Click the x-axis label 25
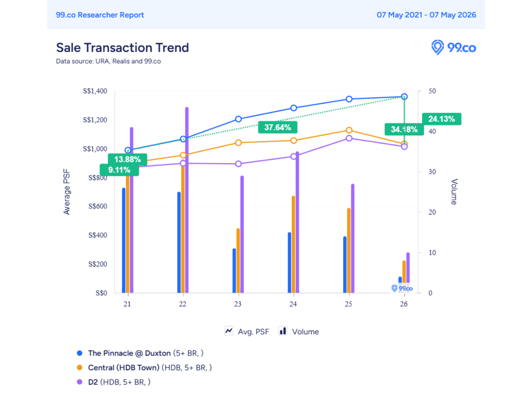Image resolution: width=532 pixels, height=399 pixels. [x=349, y=304]
